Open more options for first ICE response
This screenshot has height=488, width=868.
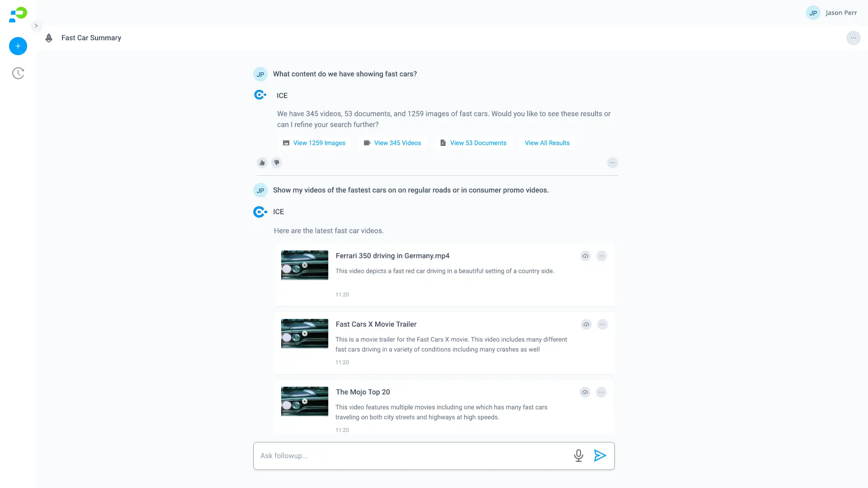point(612,163)
